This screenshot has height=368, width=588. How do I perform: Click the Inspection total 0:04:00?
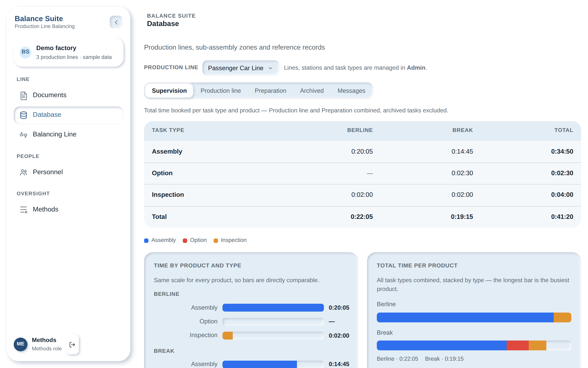(x=562, y=195)
